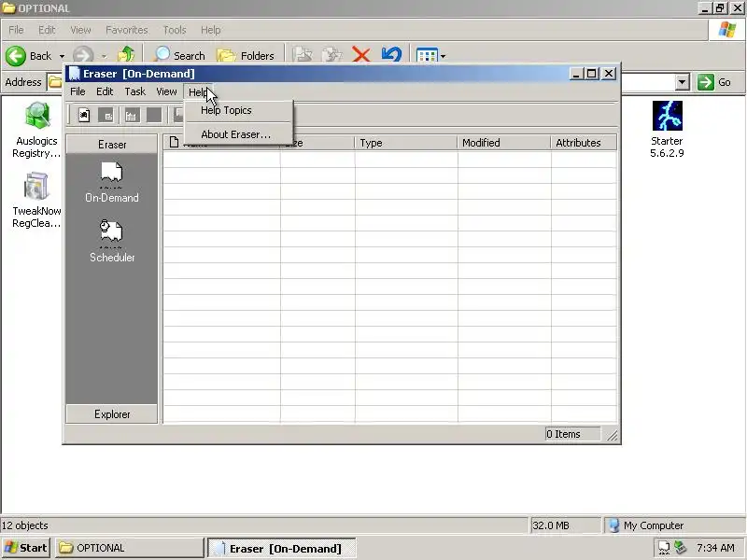Open the Forward button history dropdown
This screenshot has width=747, height=560.
pyautogui.click(x=104, y=56)
